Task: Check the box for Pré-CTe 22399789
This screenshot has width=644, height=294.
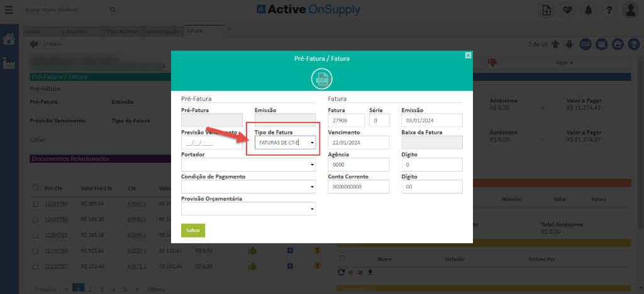Action: tap(35, 204)
